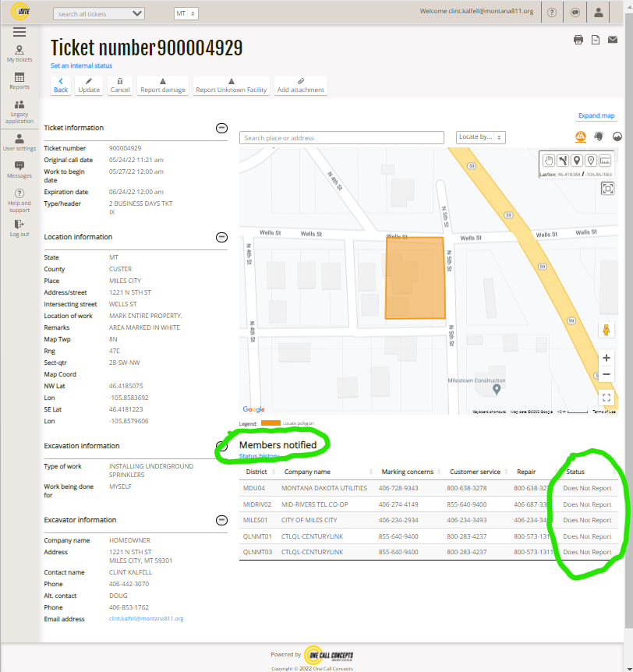Click the MONTANA DAKOTA UTILITIES row
Image resolution: width=633 pixels, height=672 pixels.
[x=429, y=488]
